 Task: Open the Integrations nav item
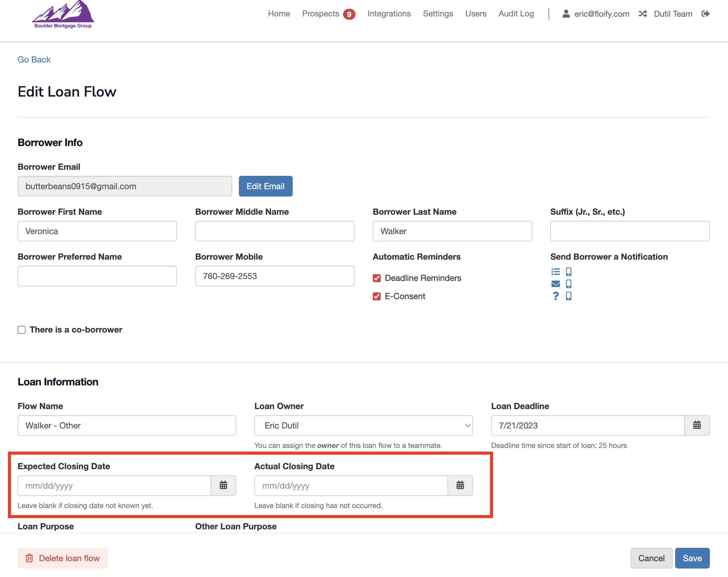coord(389,14)
